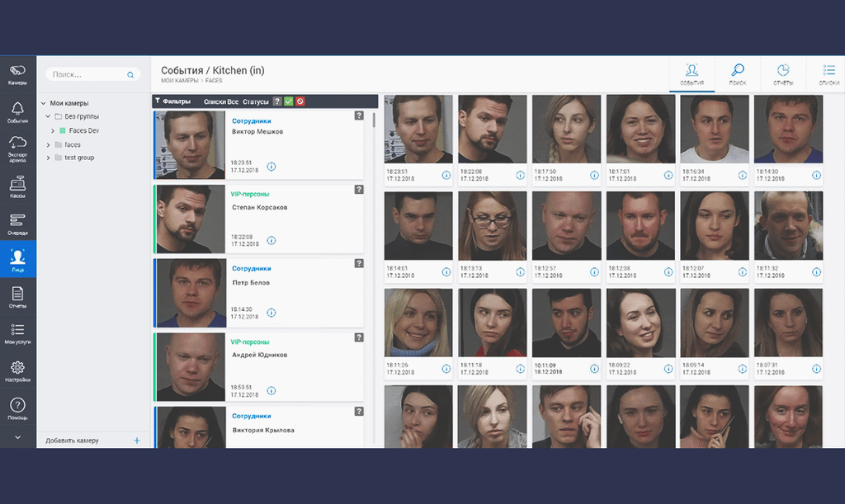Viewport: 845px width, 504px height.
Task: Click status mark on Виктор Мешков card
Action: (359, 115)
